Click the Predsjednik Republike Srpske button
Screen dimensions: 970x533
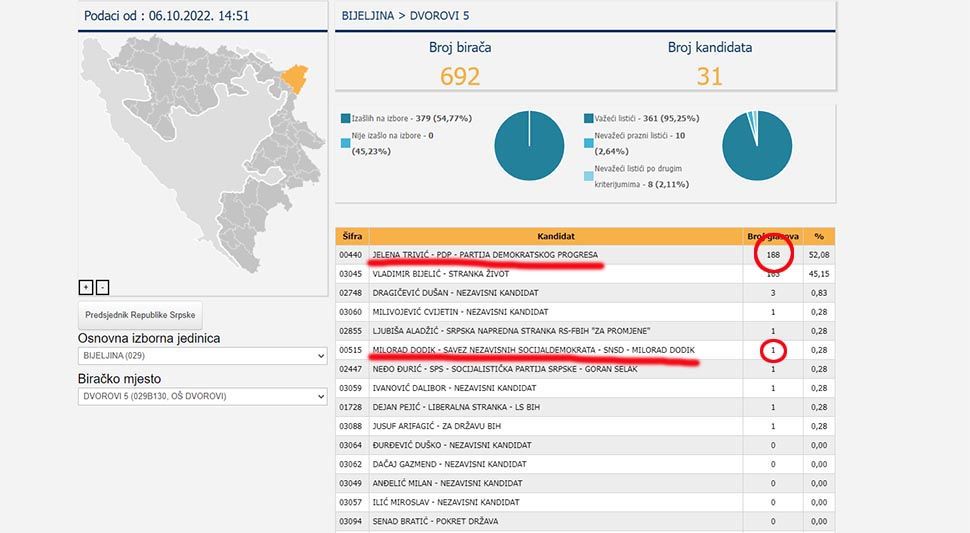(143, 314)
